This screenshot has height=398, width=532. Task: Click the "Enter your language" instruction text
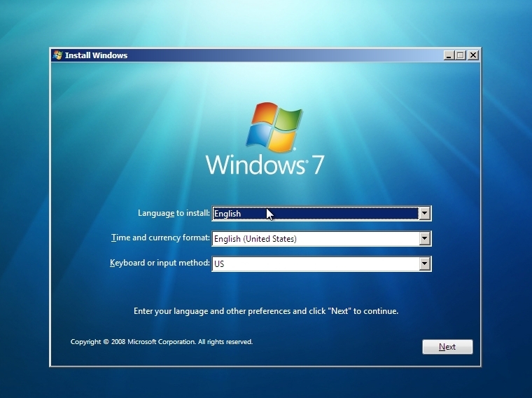click(x=266, y=311)
